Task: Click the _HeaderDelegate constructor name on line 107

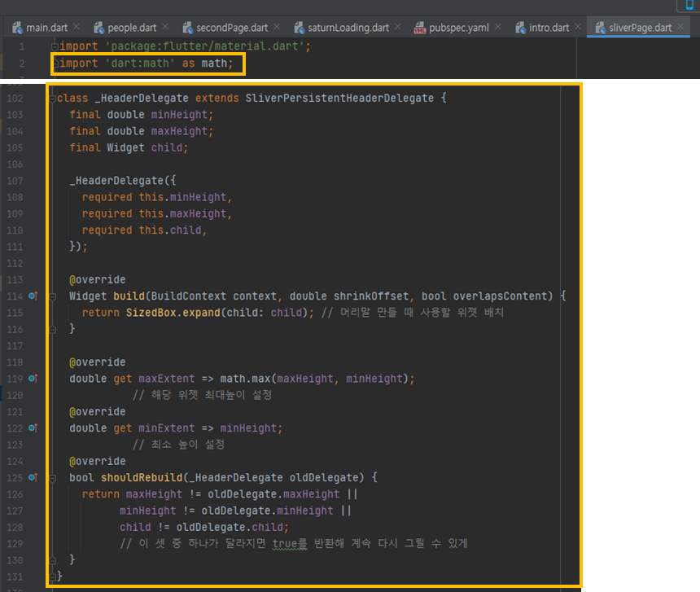Action: (x=116, y=181)
